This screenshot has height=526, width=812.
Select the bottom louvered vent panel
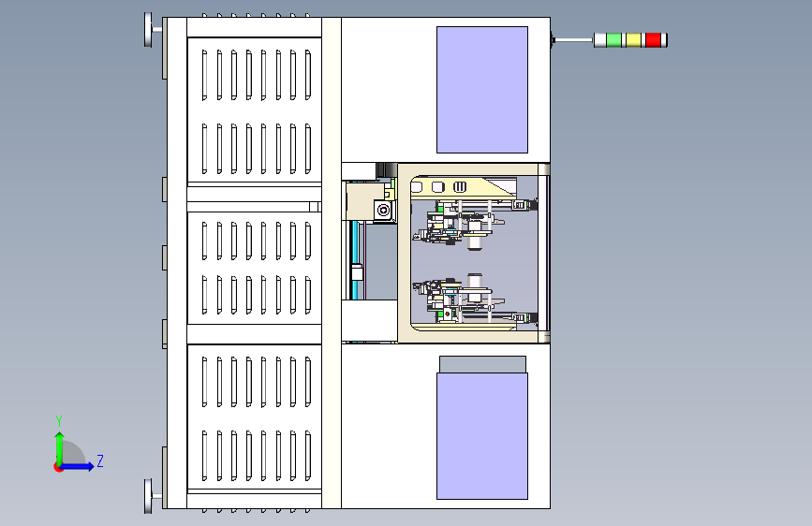tap(254, 416)
